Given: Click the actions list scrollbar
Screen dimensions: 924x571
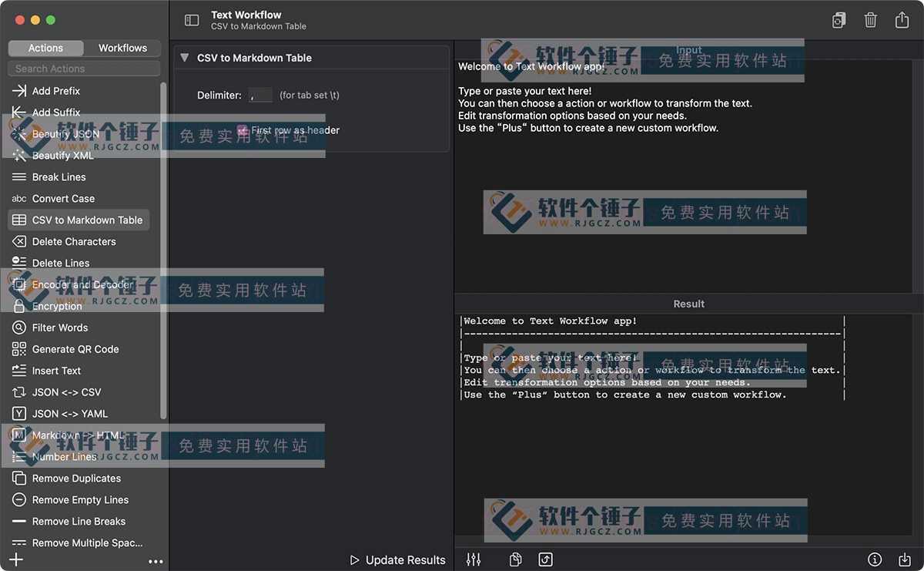Looking at the screenshot, I should tap(163, 250).
